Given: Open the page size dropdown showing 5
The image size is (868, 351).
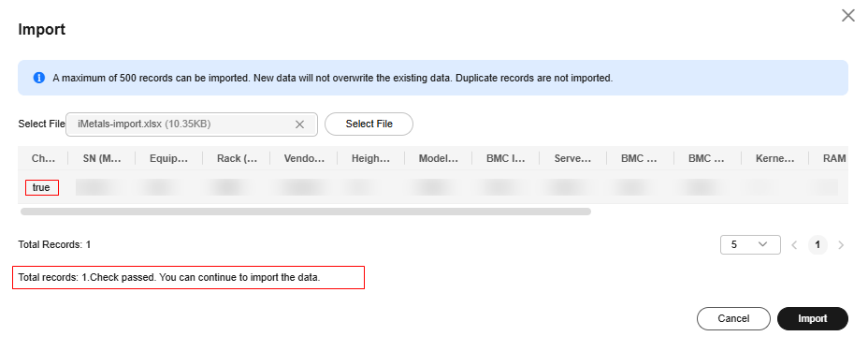Looking at the screenshot, I should click(750, 244).
